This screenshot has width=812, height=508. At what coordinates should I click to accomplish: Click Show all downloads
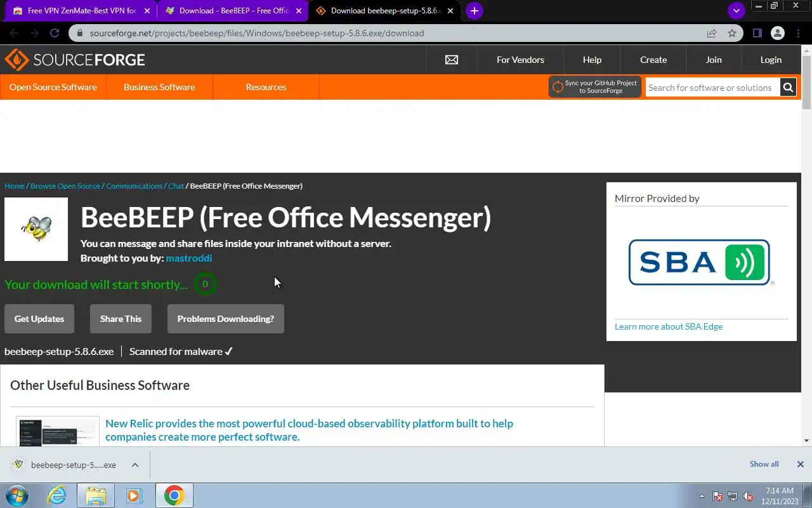pos(764,464)
